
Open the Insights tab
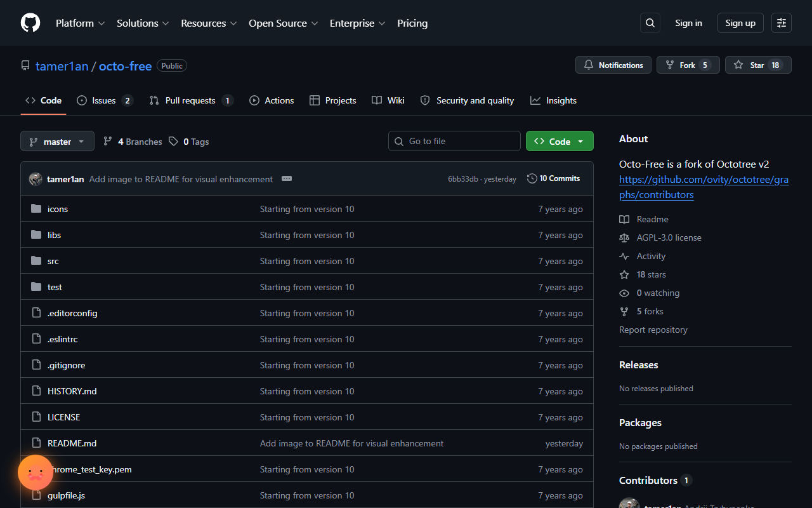tap(553, 100)
